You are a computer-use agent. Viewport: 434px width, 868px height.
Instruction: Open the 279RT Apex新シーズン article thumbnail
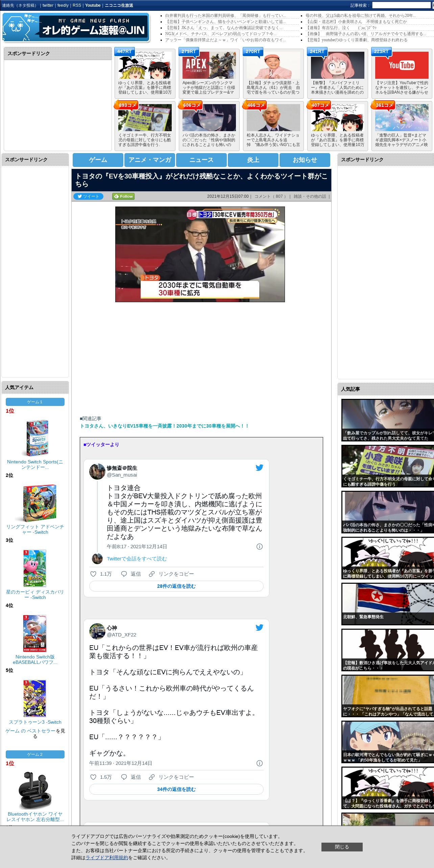209,65
